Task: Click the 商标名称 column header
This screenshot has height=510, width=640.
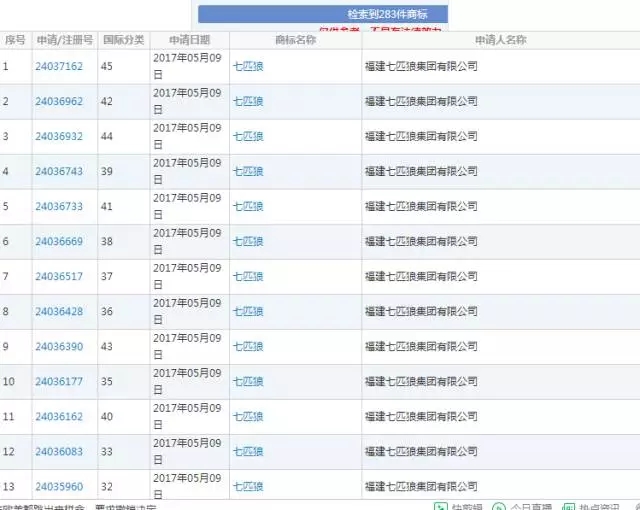Action: 295,40
